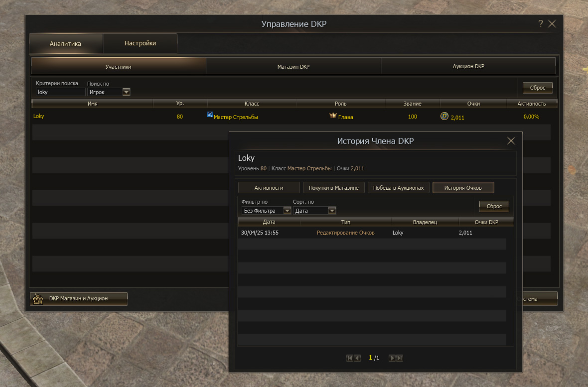Viewport: 588px width, 387px height.
Task: Go to previous page of points history
Action: (x=357, y=358)
